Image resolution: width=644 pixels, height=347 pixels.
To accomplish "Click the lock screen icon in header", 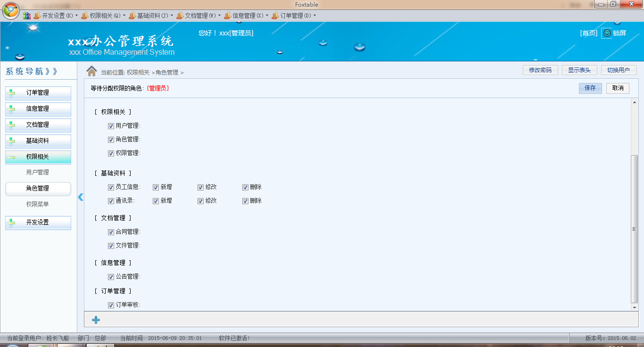I will [x=607, y=33].
